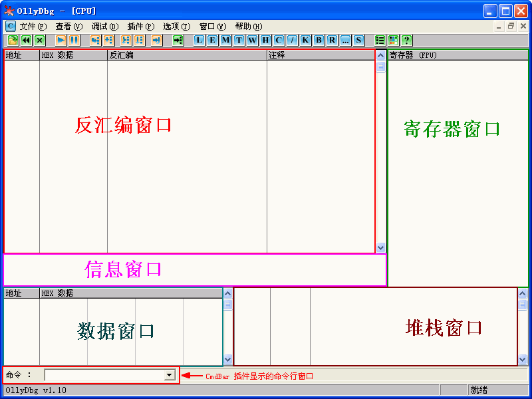Click the HEX 数据 column header in disassembly pane
Viewport: 532px width, 399px height.
(74, 55)
